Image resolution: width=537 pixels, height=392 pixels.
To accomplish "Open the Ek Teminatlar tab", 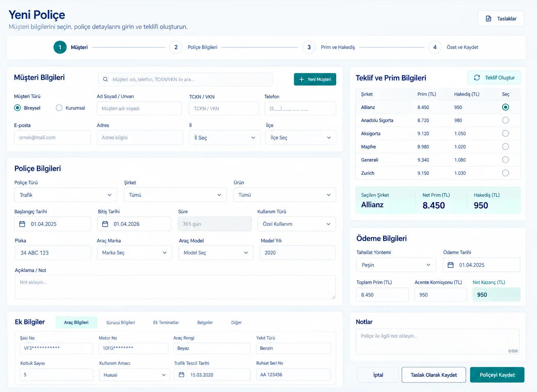I will [x=166, y=323].
